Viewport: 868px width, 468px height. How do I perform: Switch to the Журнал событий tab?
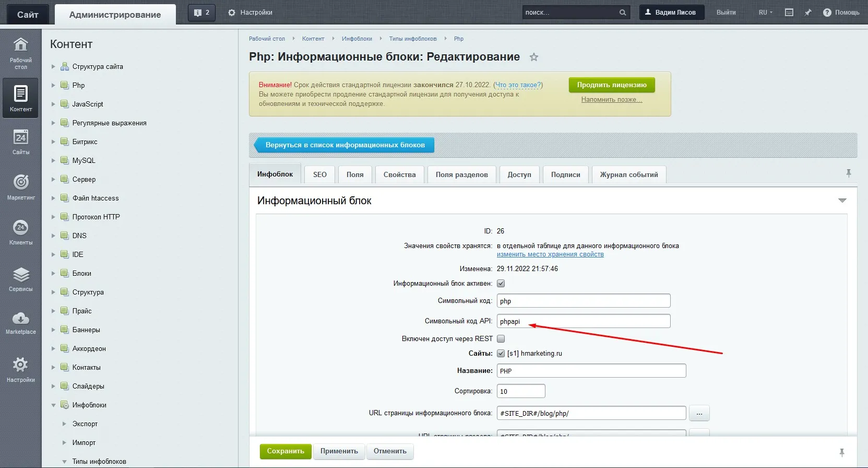629,174
